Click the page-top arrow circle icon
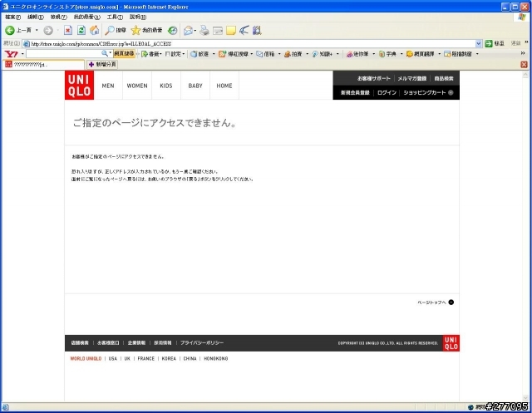 point(451,302)
